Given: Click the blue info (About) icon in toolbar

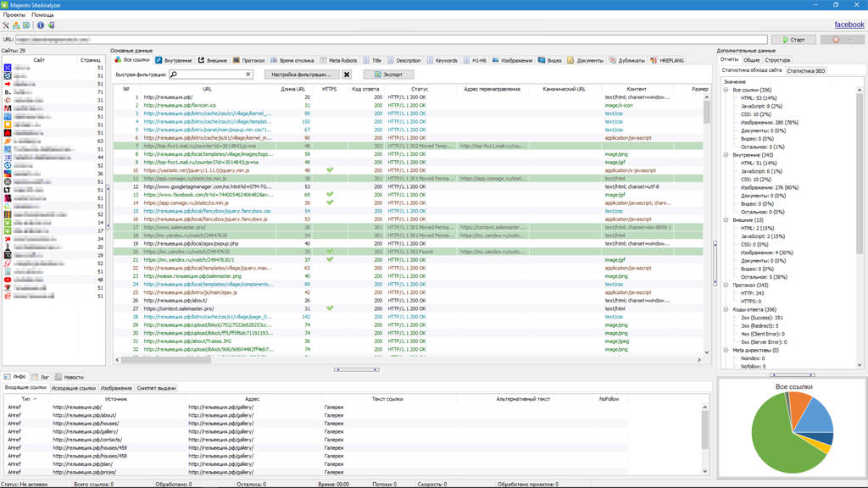Looking at the screenshot, I should (41, 25).
